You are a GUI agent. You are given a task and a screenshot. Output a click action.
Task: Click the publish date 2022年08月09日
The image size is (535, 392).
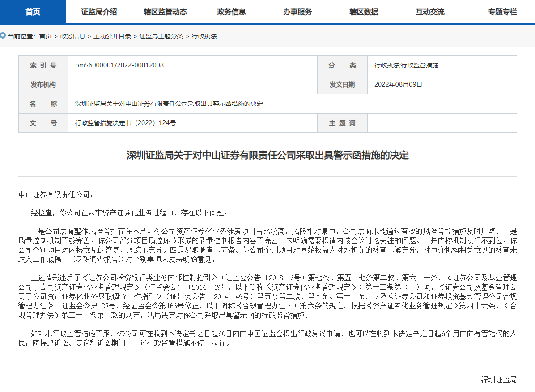(398, 84)
